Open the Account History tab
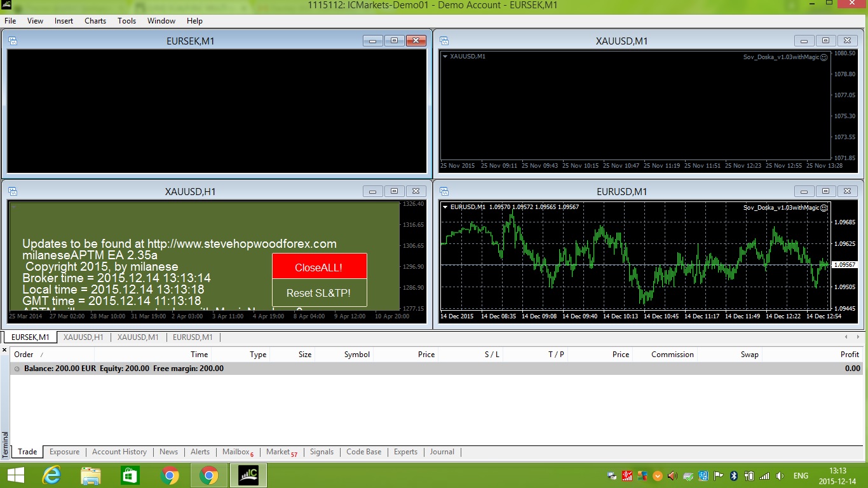Image resolution: width=868 pixels, height=488 pixels. pyautogui.click(x=119, y=452)
